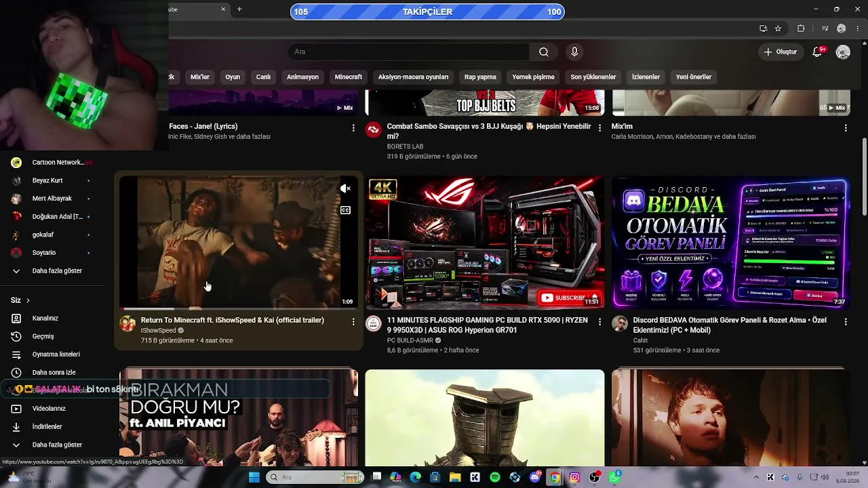
Task: Open Microsoft Edge from the taskbar
Action: pyautogui.click(x=416, y=477)
